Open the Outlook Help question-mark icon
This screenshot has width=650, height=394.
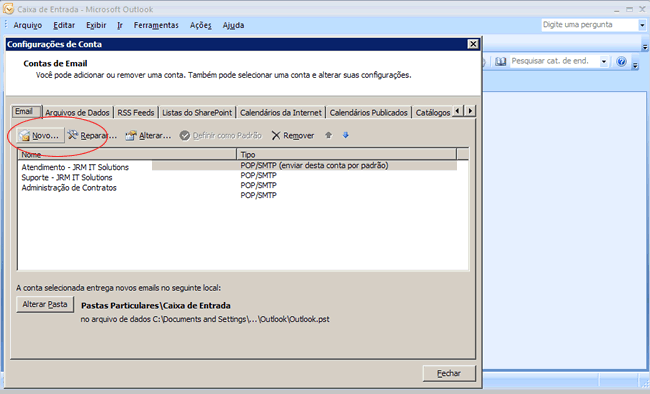621,62
